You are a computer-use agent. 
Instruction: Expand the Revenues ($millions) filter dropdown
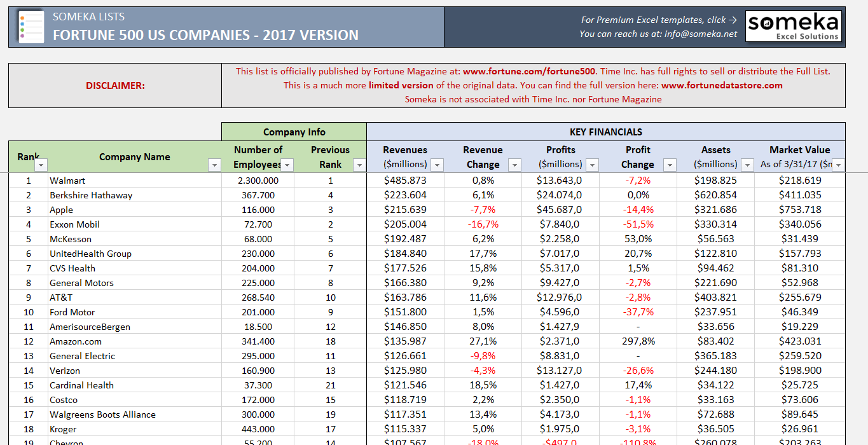point(437,165)
